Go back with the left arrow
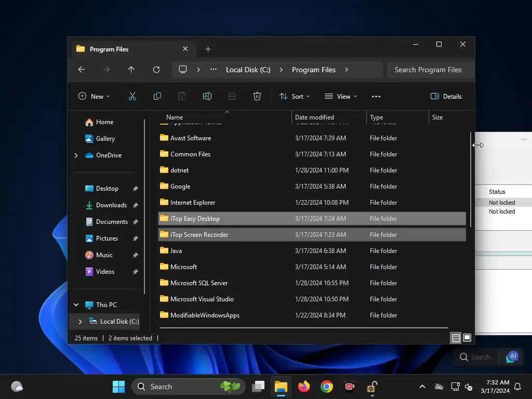This screenshot has height=399, width=532. point(82,70)
